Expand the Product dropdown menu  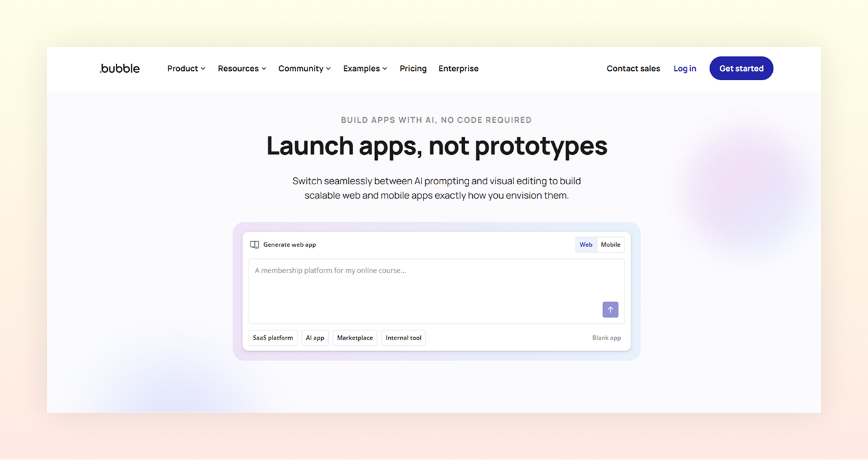coord(186,68)
